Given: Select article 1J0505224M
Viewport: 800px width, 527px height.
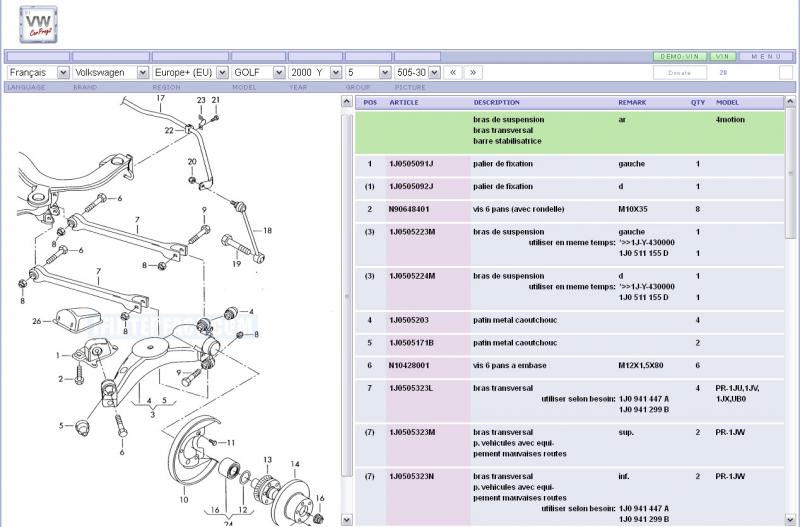Looking at the screenshot, I should point(412,276).
